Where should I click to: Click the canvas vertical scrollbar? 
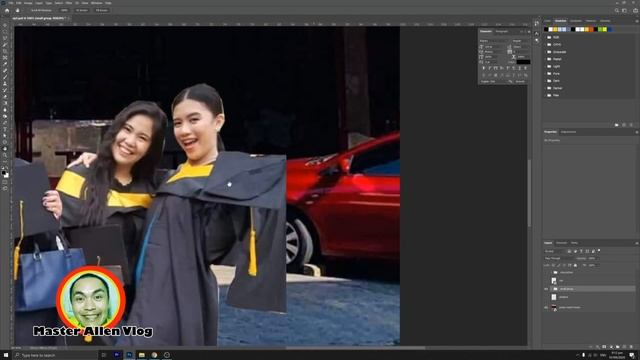tap(529, 192)
